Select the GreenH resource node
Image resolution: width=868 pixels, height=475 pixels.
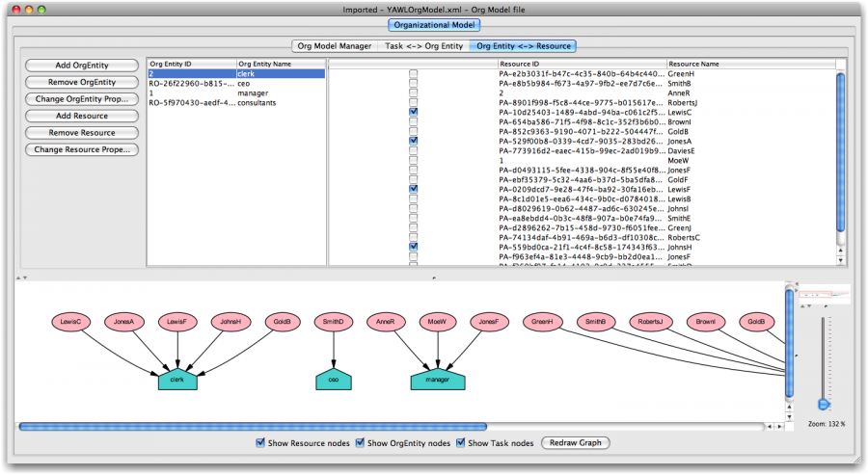tap(542, 321)
